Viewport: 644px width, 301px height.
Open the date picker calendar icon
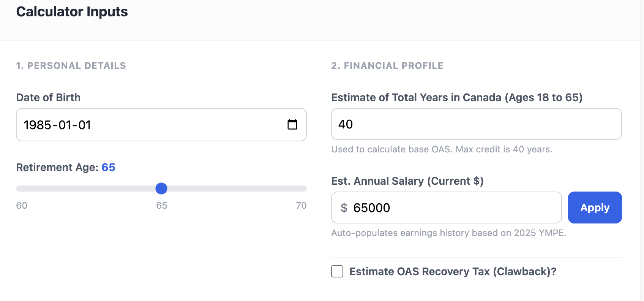(292, 124)
